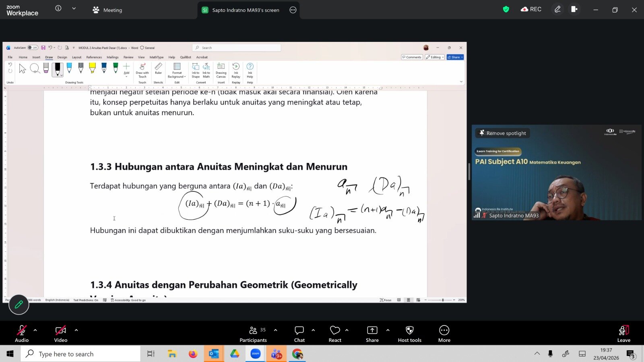The width and height of the screenshot is (644, 362).
Task: Open the More menu in Zoom
Action: point(444,334)
